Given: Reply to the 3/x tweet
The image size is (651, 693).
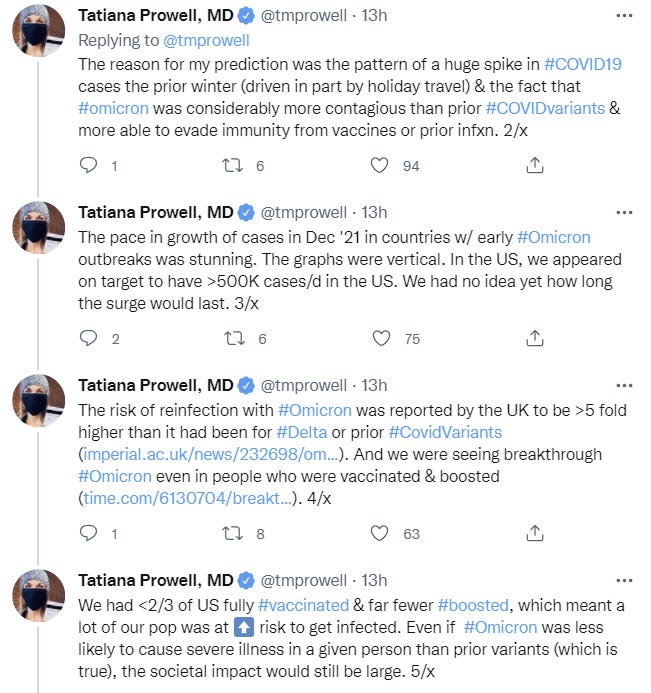Looking at the screenshot, I should pos(88,339).
